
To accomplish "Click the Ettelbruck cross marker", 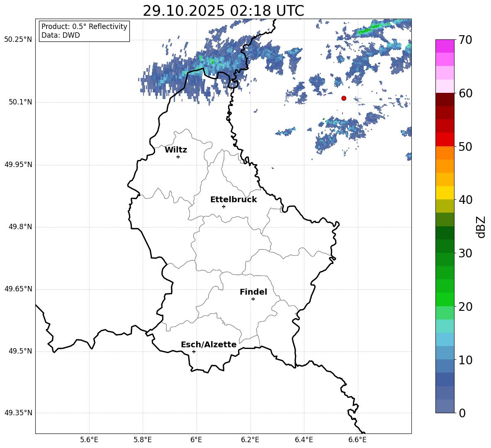I will 224,206.
